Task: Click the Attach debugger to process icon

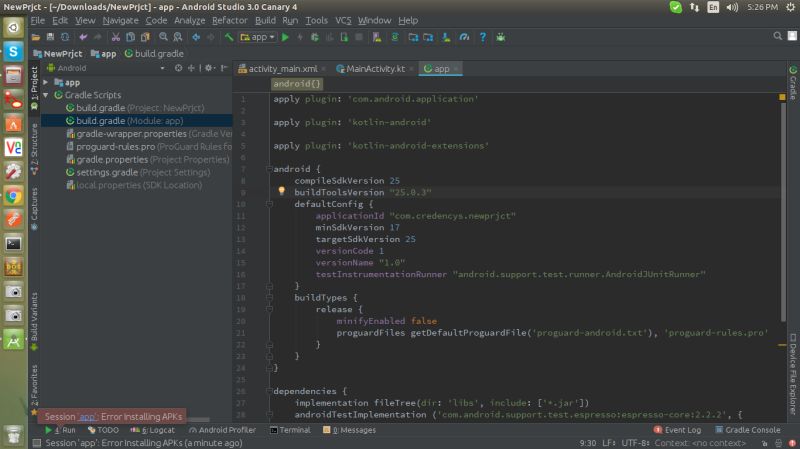Action: 344,37
